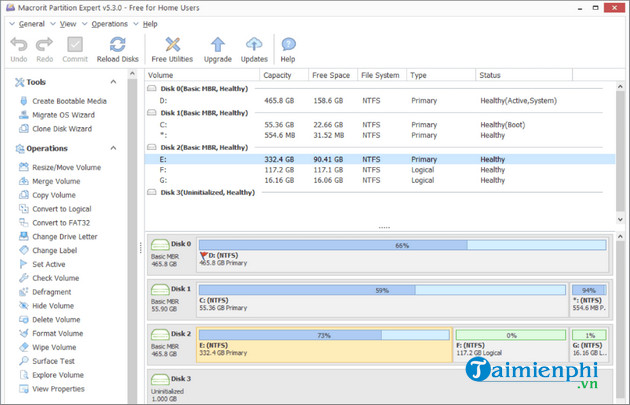Select the D: volume row in list

coord(380,100)
